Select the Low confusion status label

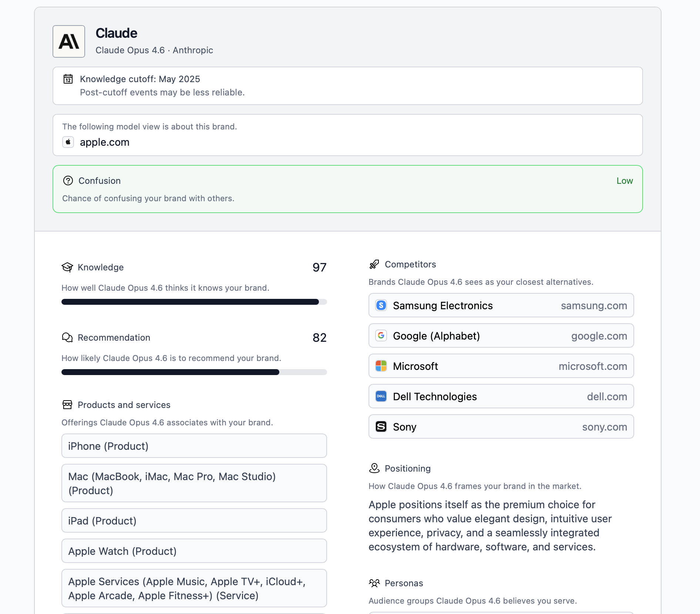point(624,181)
